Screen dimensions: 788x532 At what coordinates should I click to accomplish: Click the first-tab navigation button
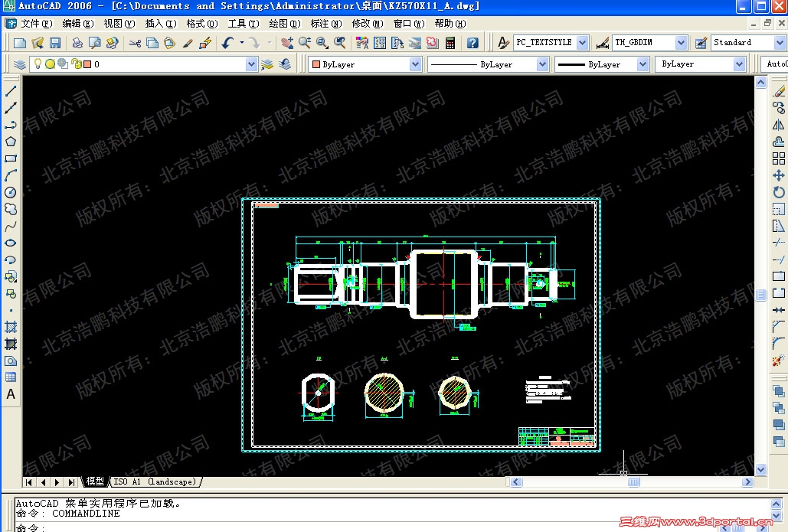[29, 482]
